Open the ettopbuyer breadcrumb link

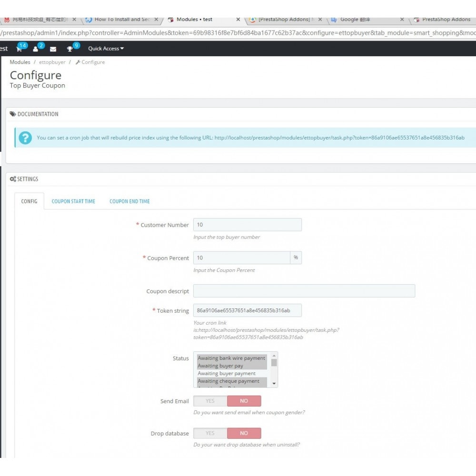(x=52, y=62)
